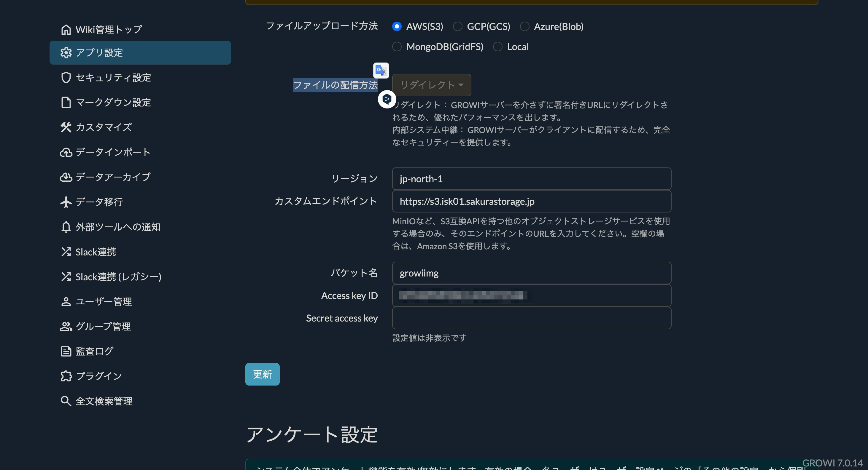
Task: Select the Local upload method
Action: (498, 47)
